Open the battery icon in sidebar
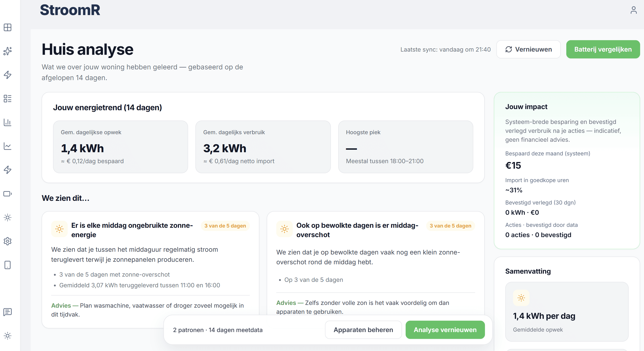This screenshot has height=351, width=644. point(8,194)
